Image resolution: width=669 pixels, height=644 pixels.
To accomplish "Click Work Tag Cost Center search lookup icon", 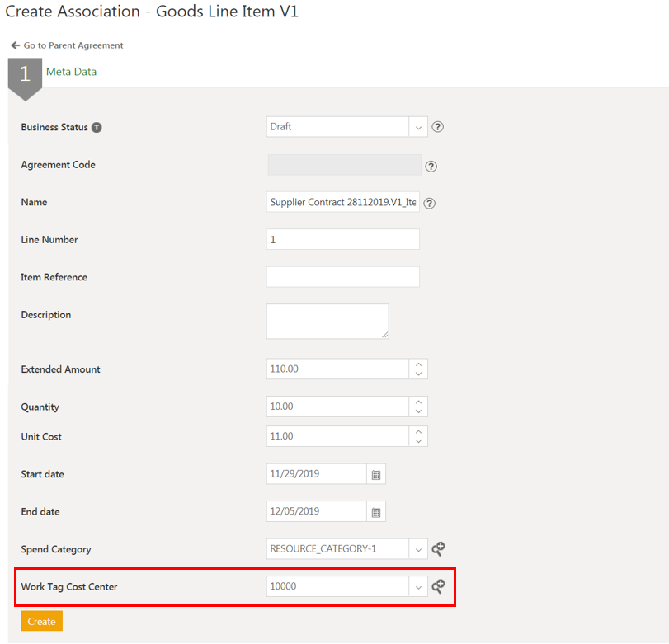I will point(438,586).
